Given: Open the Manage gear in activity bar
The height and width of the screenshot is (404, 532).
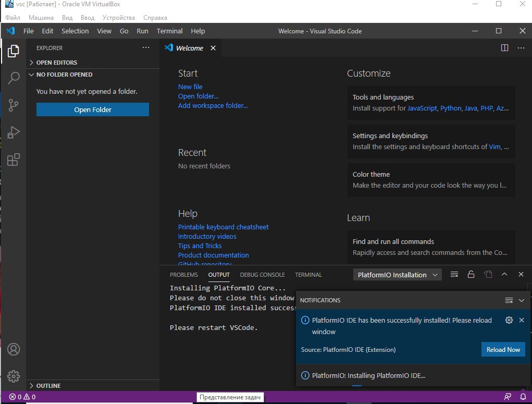Looking at the screenshot, I should 13,376.
